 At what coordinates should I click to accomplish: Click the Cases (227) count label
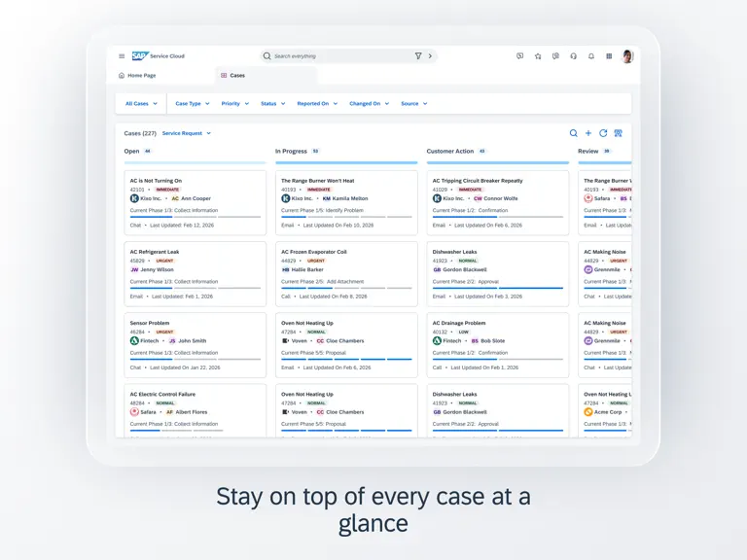[x=140, y=133]
